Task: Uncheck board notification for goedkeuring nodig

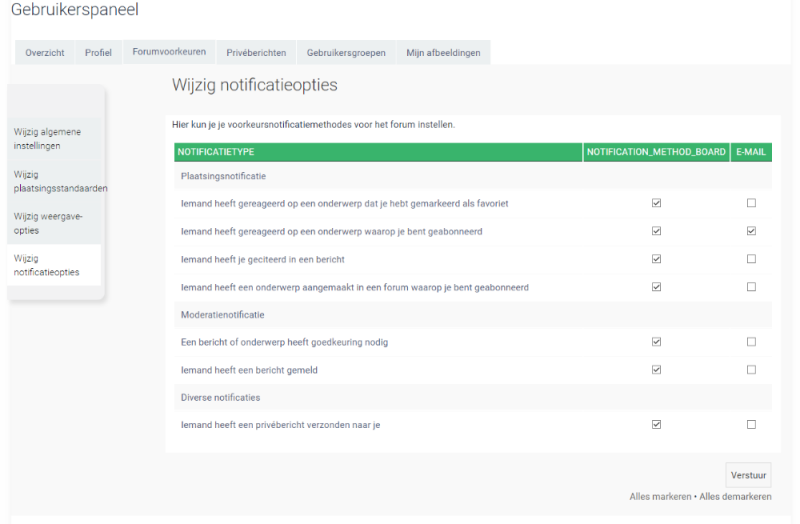Action: 656,342
